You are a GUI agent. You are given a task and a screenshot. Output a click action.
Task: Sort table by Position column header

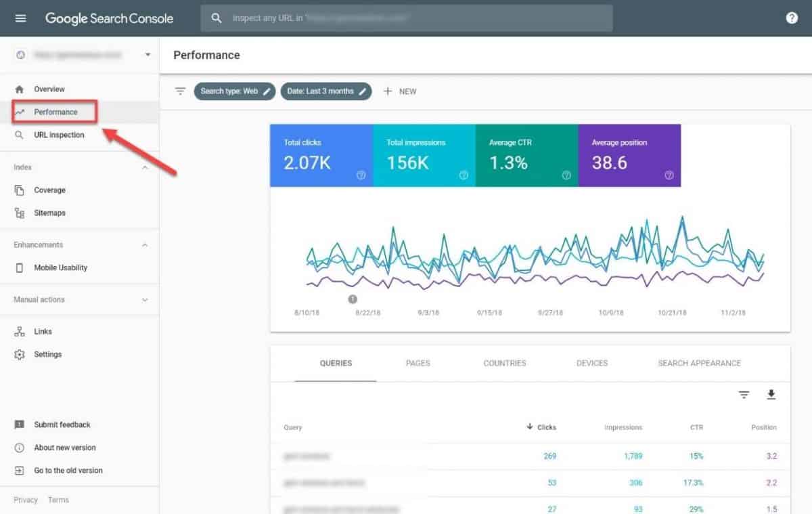764,427
